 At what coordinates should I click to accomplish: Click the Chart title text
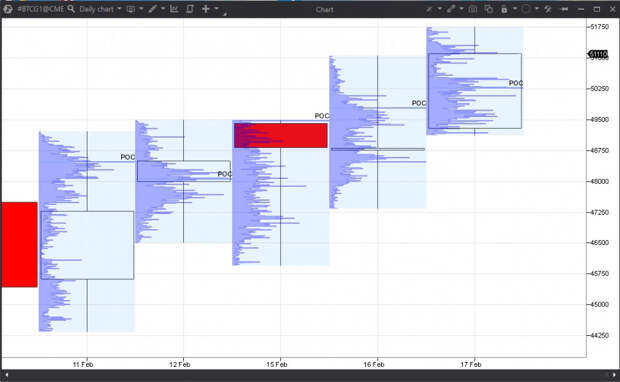324,9
